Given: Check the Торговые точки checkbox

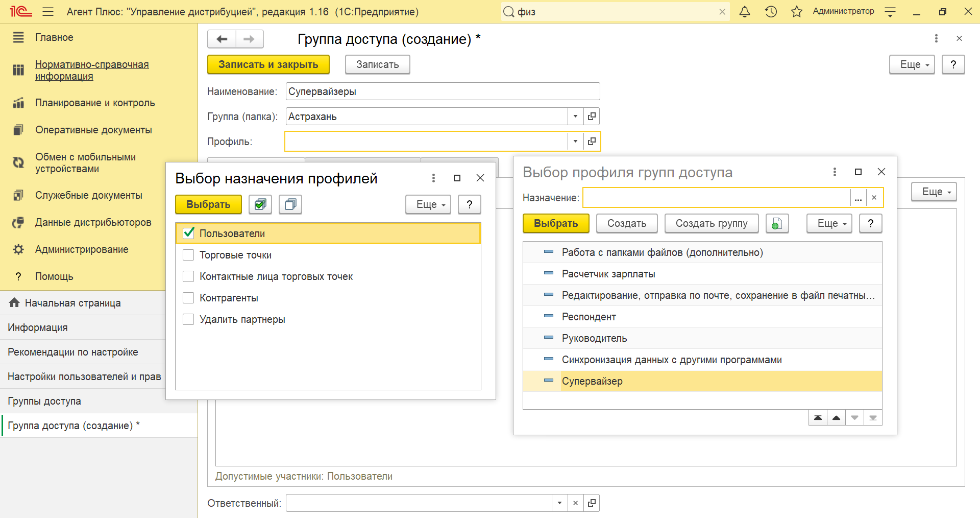Looking at the screenshot, I should coord(188,255).
